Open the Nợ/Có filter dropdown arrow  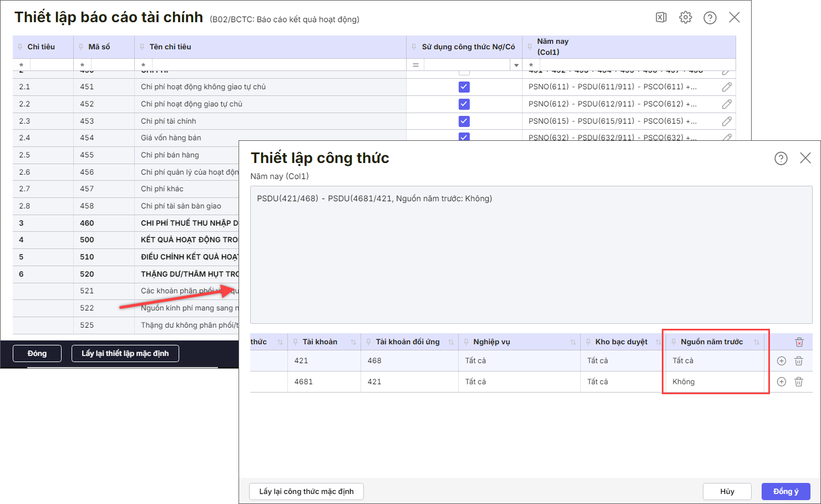(516, 65)
